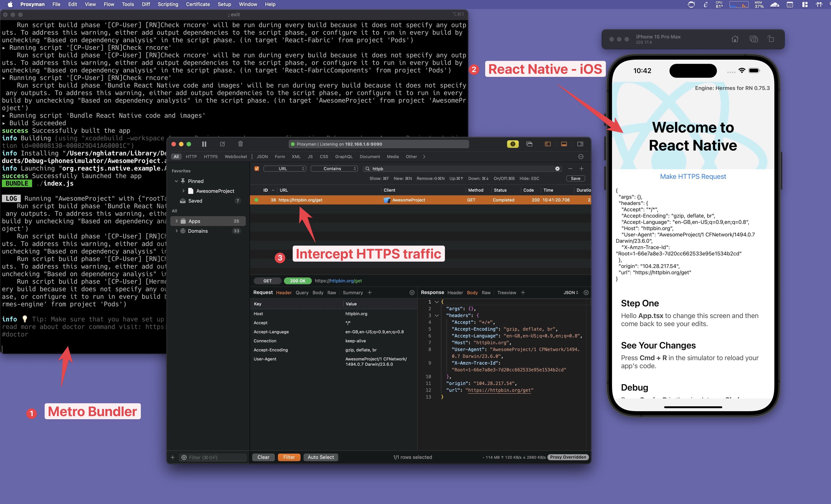The height and width of the screenshot is (504, 831).
Task: Collapse the Pinned tree group
Action: (x=176, y=181)
